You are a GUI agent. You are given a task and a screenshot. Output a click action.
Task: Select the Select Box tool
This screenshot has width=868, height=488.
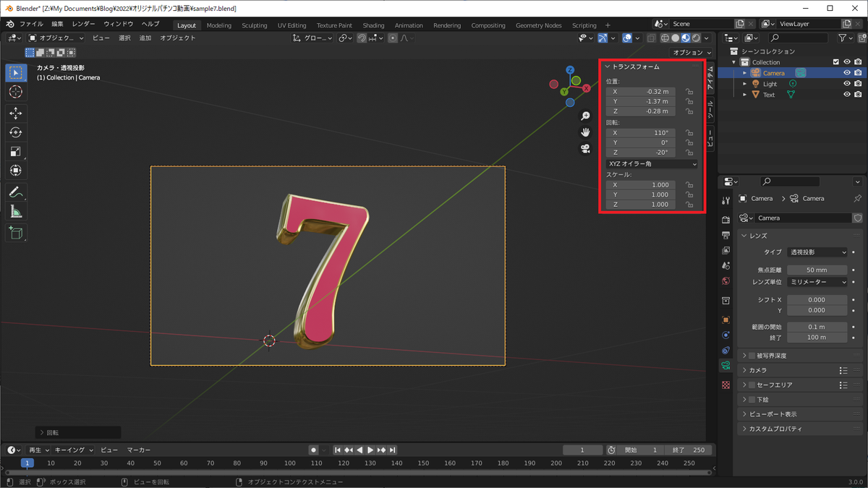[x=16, y=73]
